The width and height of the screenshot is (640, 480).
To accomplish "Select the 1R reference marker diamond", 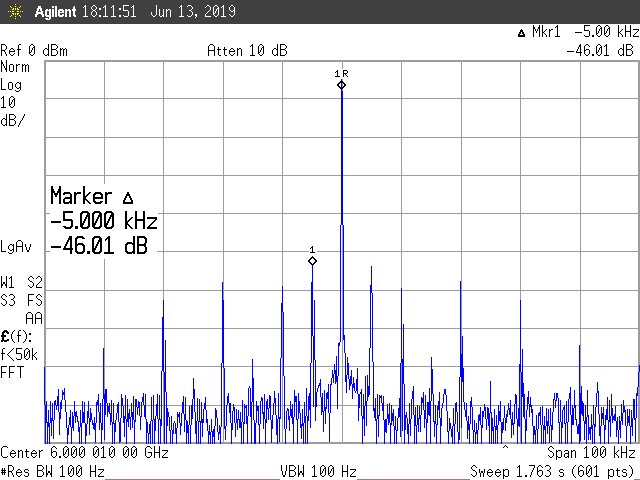I will coord(342,85).
